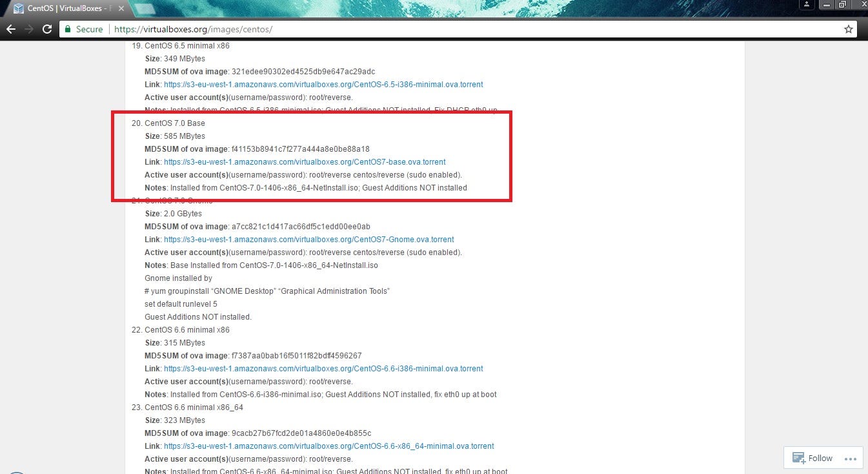Open the CentOS-6.5-i386-minimal.ova.torrent link
Viewport: 868px width, 474px height.
click(323, 85)
